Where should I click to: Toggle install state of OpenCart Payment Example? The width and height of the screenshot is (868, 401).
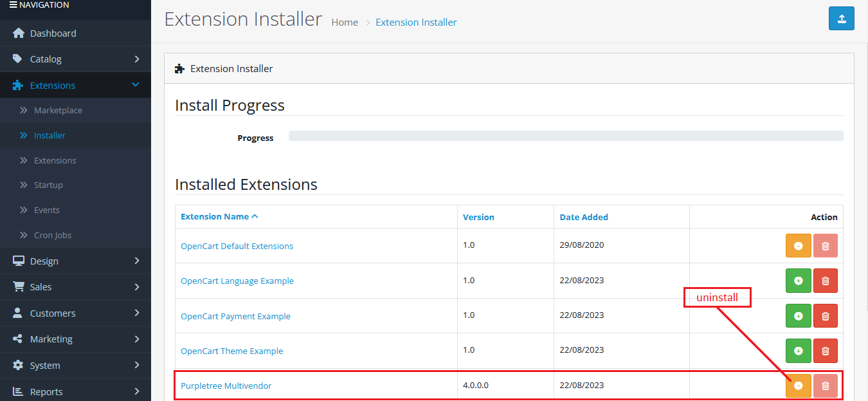click(798, 315)
